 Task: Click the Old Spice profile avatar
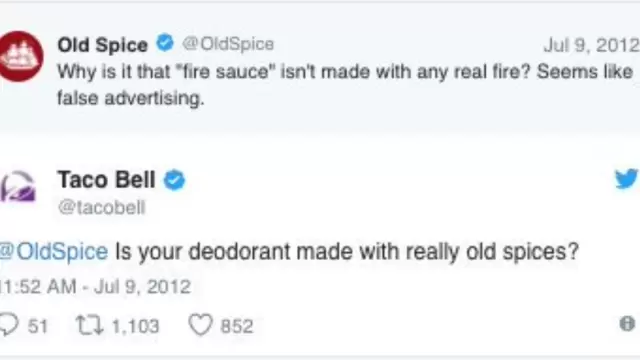tap(20, 56)
